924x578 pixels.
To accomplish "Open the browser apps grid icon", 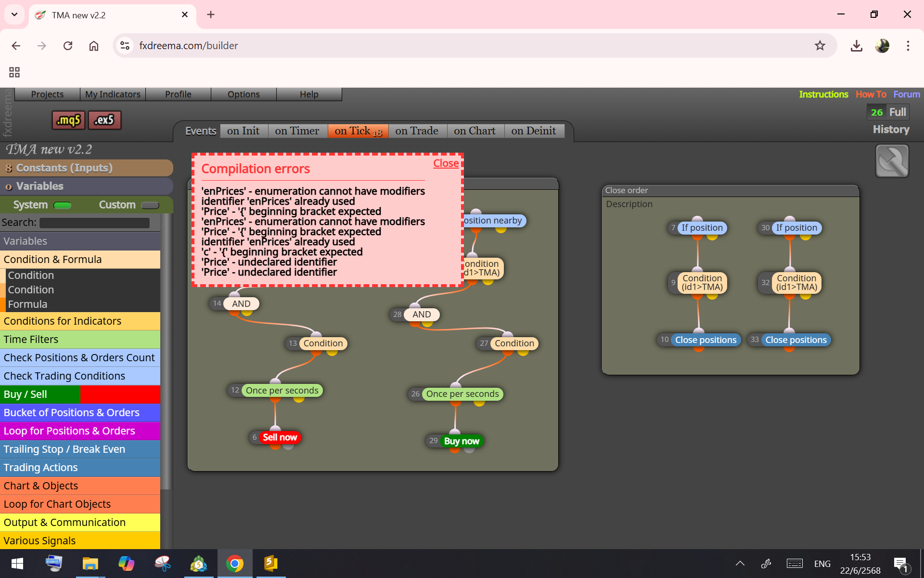I will [14, 72].
